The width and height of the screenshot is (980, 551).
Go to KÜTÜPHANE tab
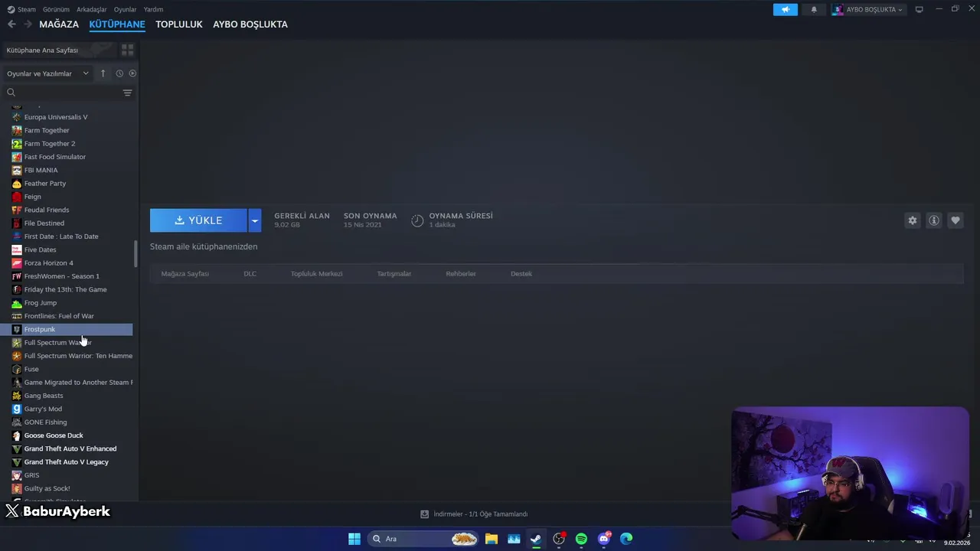[x=117, y=24]
